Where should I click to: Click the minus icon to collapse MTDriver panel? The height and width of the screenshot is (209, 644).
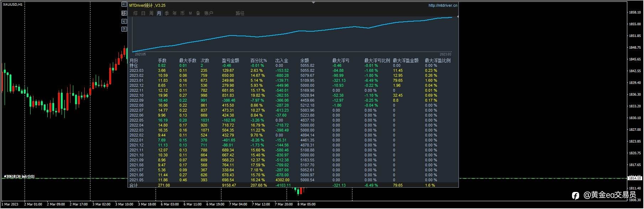click(124, 5)
